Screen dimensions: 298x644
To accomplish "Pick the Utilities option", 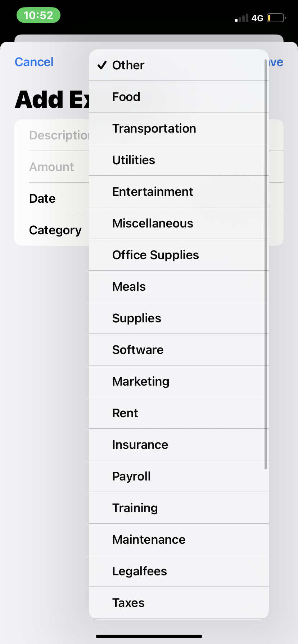I will (179, 160).
